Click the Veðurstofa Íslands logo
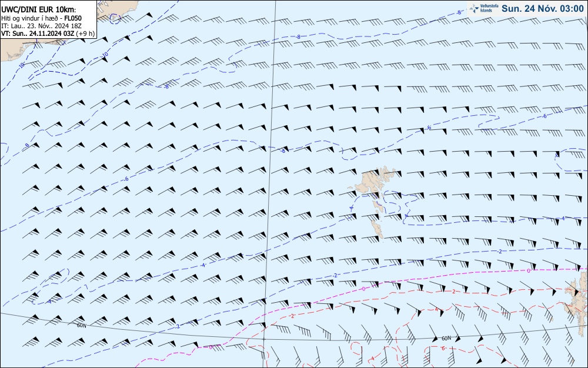588x368 pixels. [x=484, y=8]
